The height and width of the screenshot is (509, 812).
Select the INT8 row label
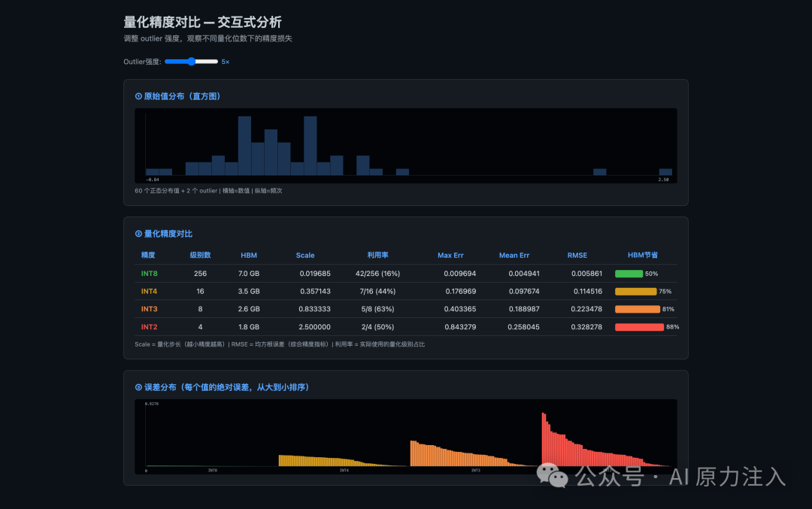coord(149,274)
